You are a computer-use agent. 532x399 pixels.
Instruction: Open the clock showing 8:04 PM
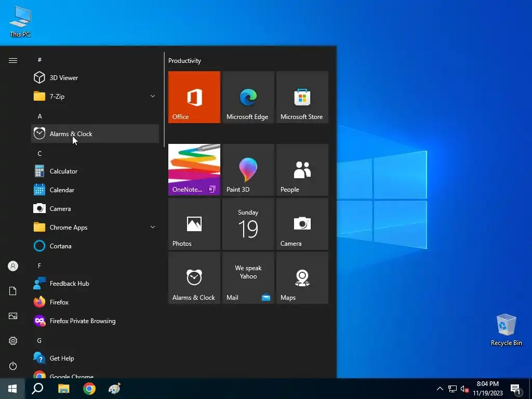(488, 389)
